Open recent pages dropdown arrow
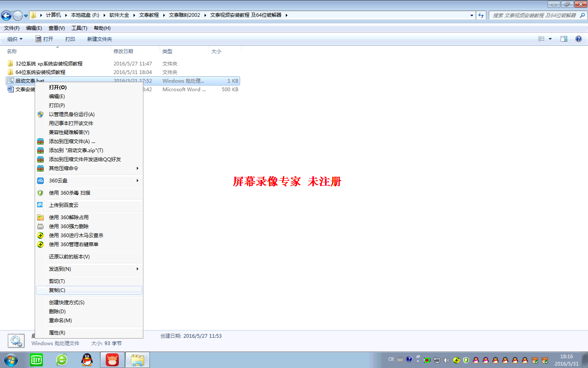Screen dimensions: 588x368 pyautogui.click(x=26, y=16)
